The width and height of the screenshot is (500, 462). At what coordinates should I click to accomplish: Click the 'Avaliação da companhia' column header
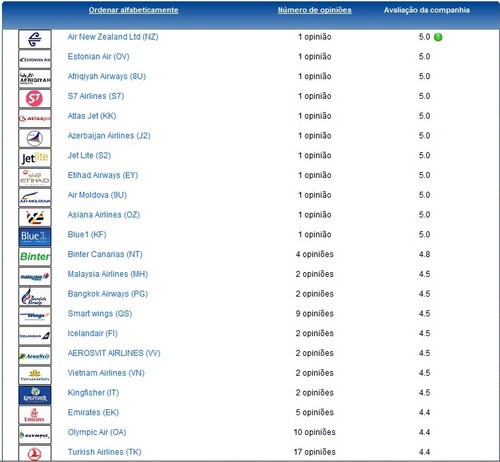tap(426, 10)
